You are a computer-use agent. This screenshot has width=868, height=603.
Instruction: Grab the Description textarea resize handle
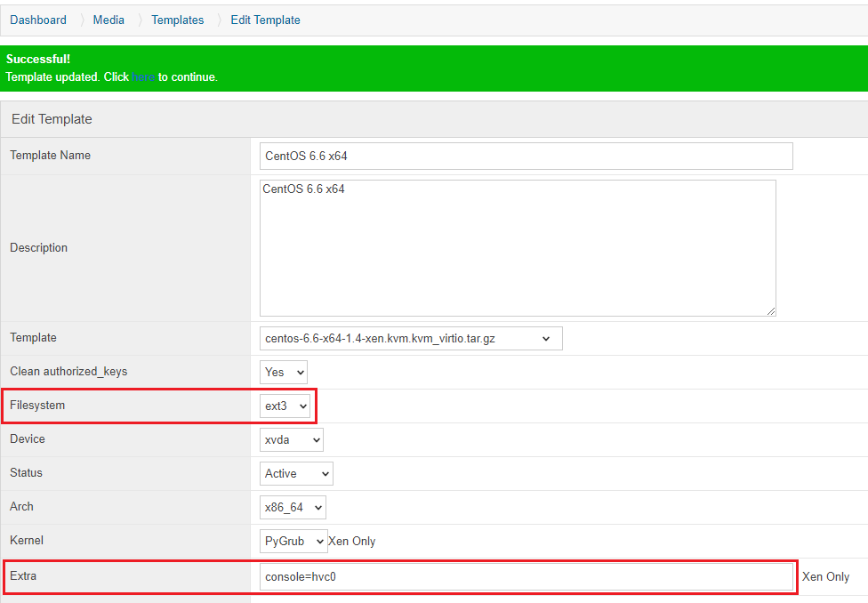click(x=771, y=312)
